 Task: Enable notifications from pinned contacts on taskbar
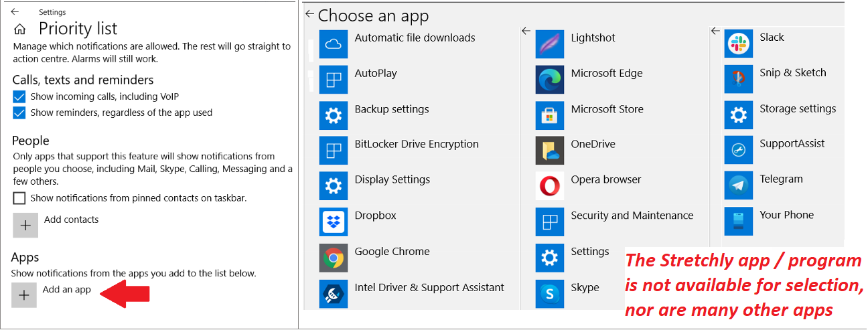point(19,198)
